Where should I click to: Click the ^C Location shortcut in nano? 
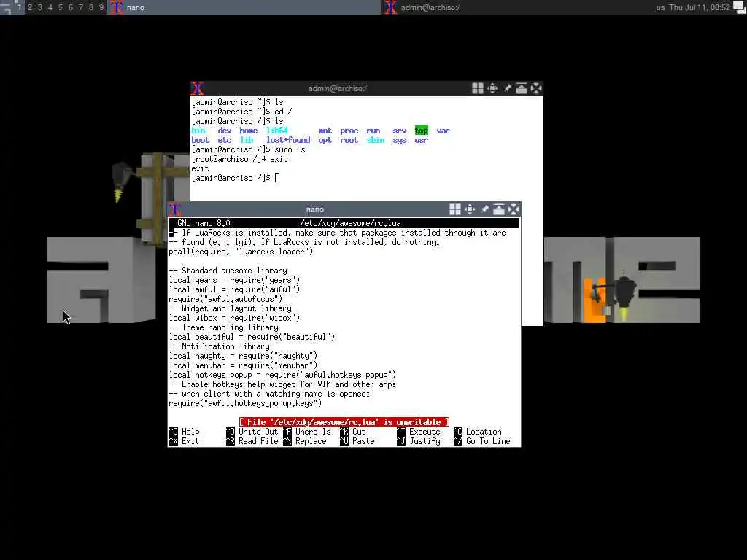pyautogui.click(x=478, y=432)
